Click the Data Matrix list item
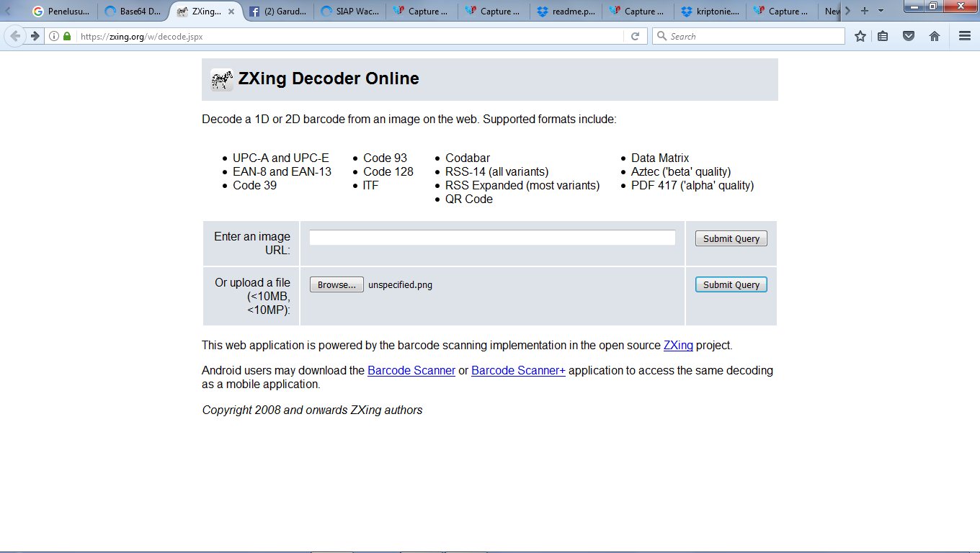 [x=660, y=158]
